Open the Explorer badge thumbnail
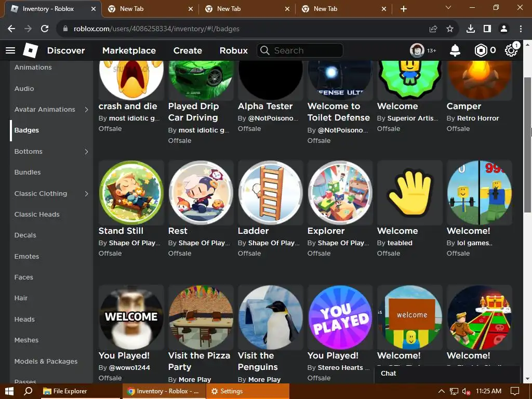The width and height of the screenshot is (532, 399). [x=340, y=193]
